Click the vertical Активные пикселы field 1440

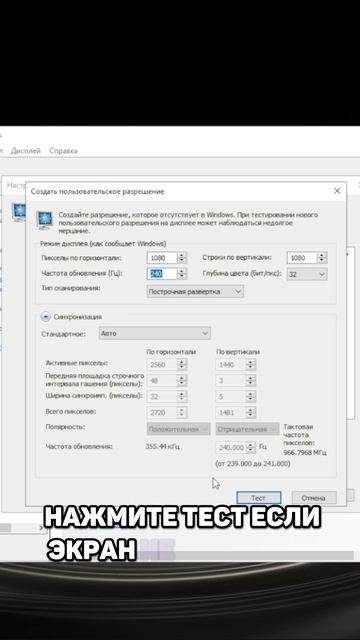click(231, 364)
